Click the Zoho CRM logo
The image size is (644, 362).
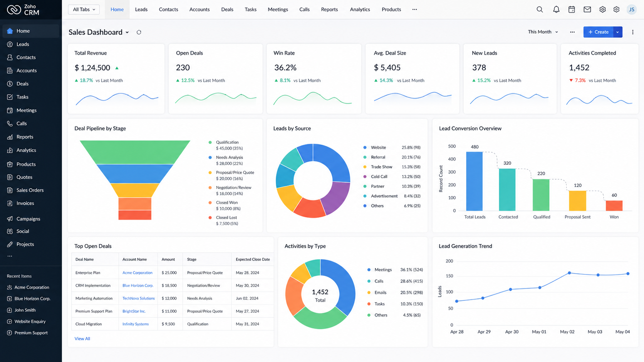(x=23, y=10)
